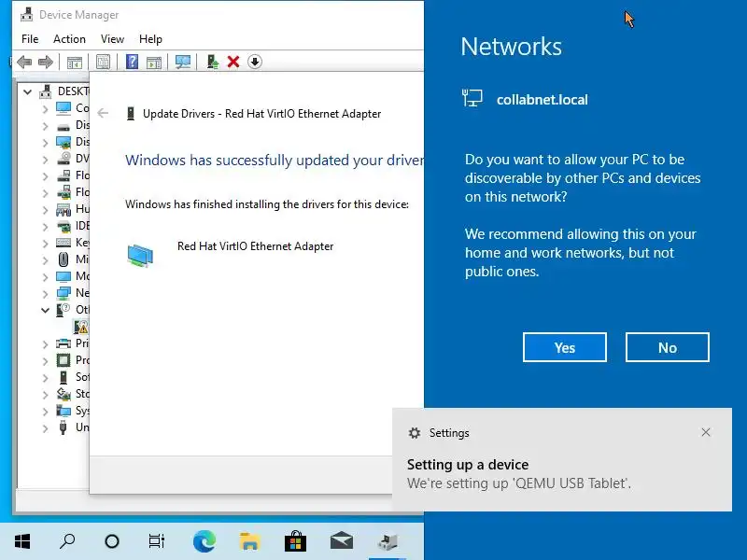Click 'Windows has successfully updated your driver' heading
Image resolution: width=747 pixels, height=560 pixels.
point(275,160)
